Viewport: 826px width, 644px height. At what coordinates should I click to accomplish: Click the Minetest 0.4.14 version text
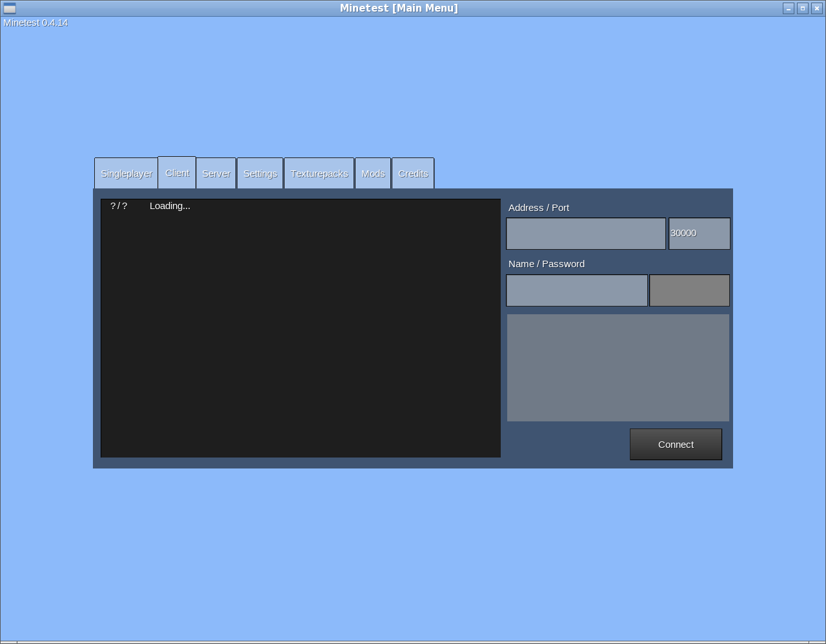(35, 23)
